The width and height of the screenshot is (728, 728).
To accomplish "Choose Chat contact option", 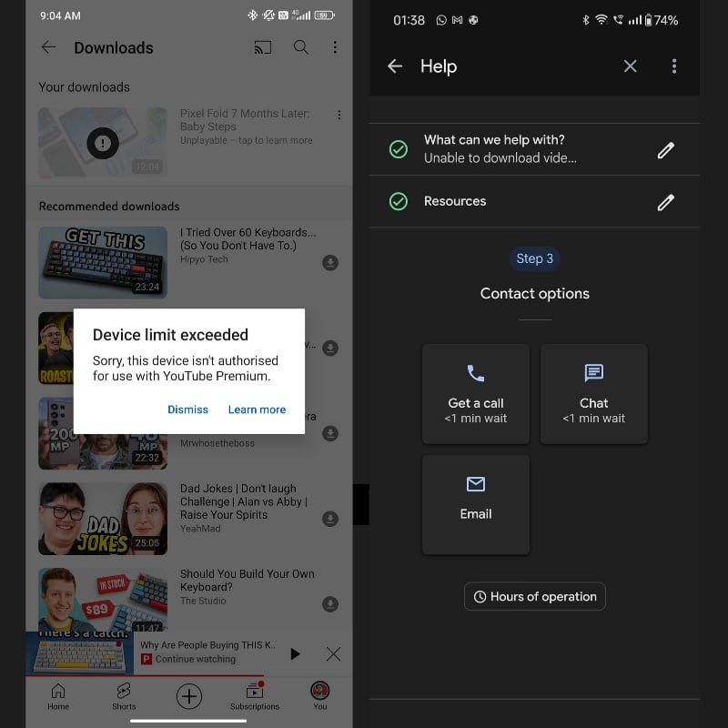I will [594, 394].
